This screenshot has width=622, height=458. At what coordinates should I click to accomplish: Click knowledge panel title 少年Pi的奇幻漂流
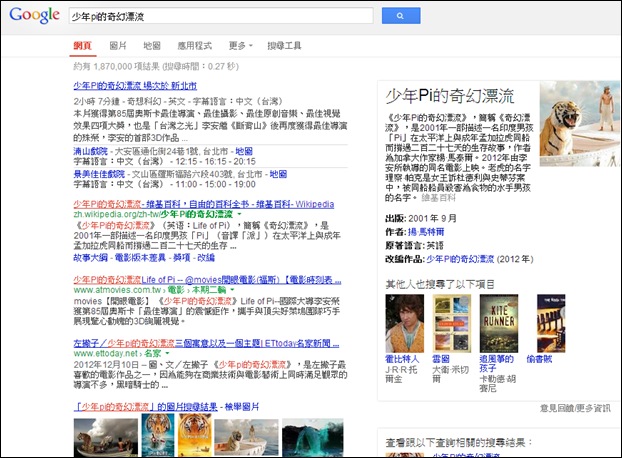(x=449, y=96)
